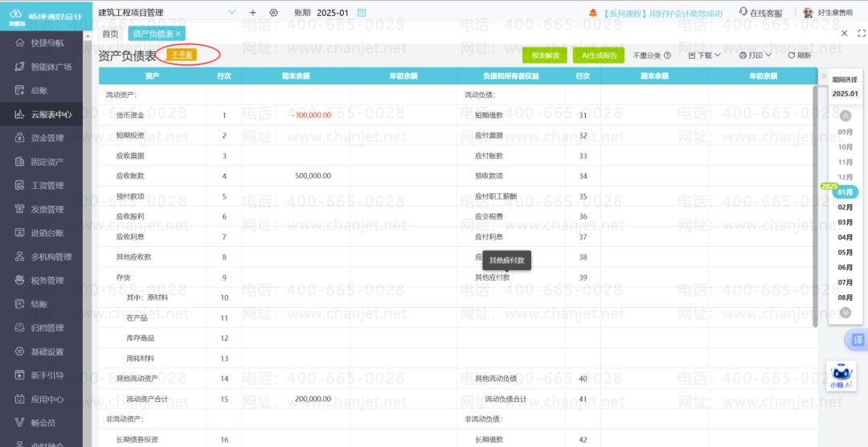Open account settings gear icon
The width and height of the screenshot is (868, 447).
coord(273,12)
